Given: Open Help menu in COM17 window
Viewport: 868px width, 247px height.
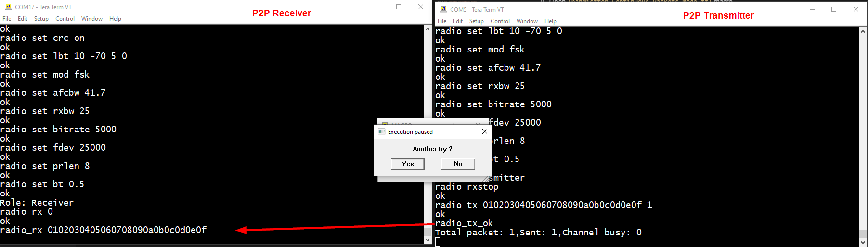Looking at the screenshot, I should [116, 19].
